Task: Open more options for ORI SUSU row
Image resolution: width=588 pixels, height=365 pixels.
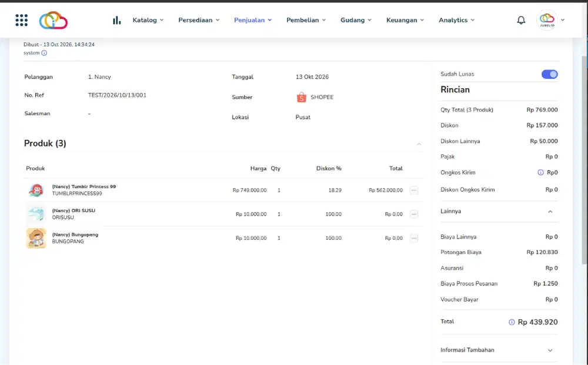Action: 413,215
